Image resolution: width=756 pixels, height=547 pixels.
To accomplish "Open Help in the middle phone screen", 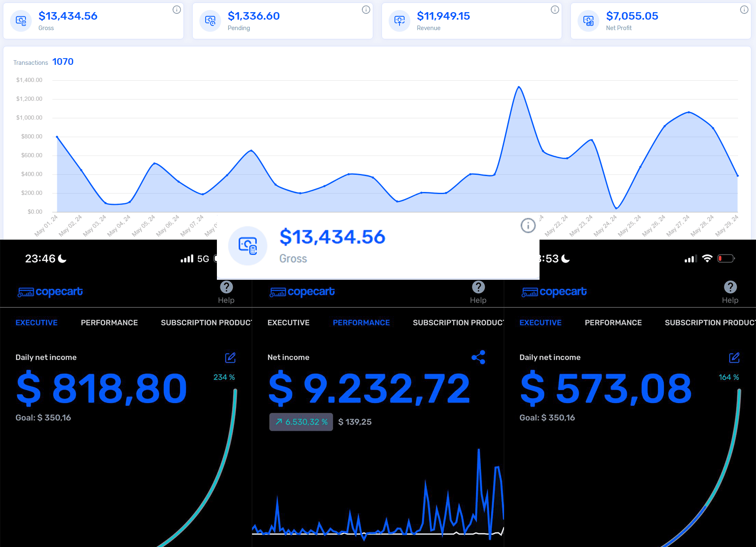I will point(478,292).
